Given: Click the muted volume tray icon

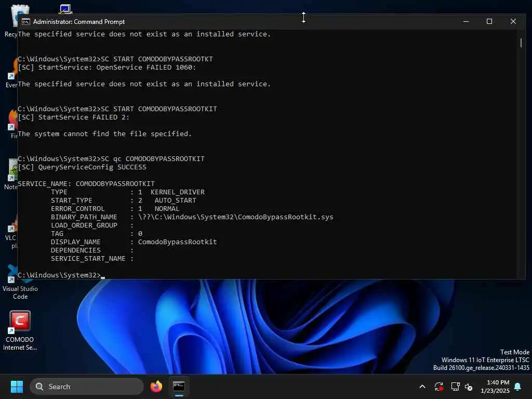Looking at the screenshot, I should [x=469, y=387].
